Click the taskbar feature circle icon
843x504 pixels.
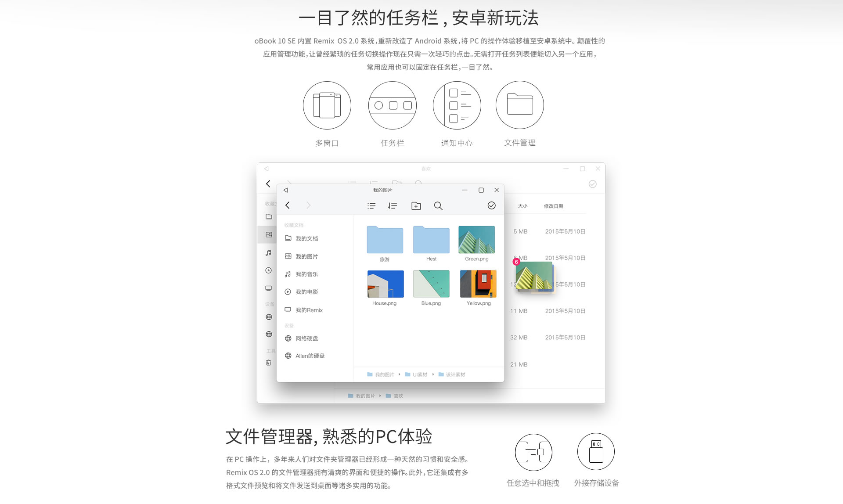(x=392, y=105)
